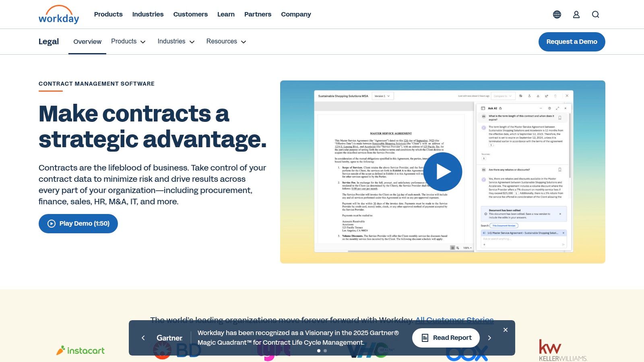Expand the Ask AI panel with the resize arrows

tap(558, 108)
